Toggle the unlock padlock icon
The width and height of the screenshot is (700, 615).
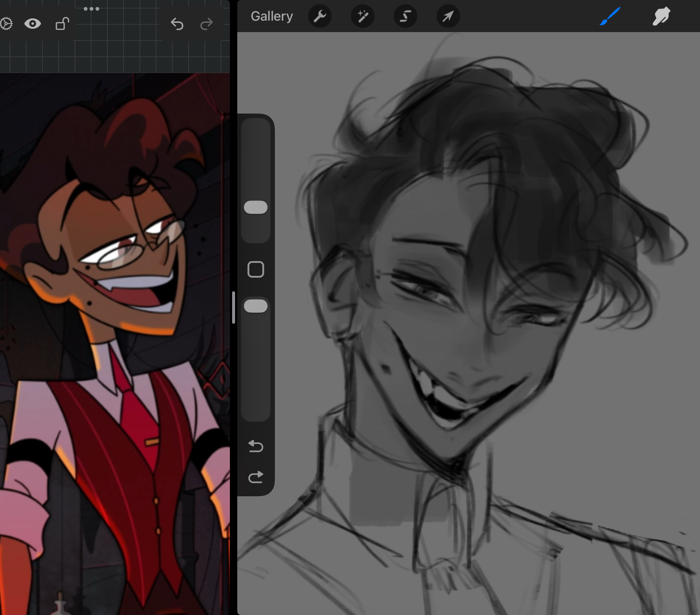(x=62, y=24)
